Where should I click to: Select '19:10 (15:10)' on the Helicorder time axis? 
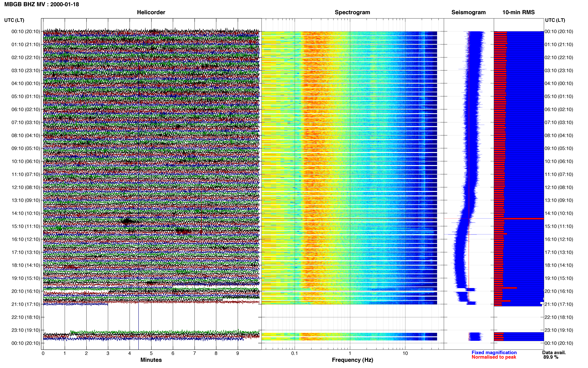[26, 278]
